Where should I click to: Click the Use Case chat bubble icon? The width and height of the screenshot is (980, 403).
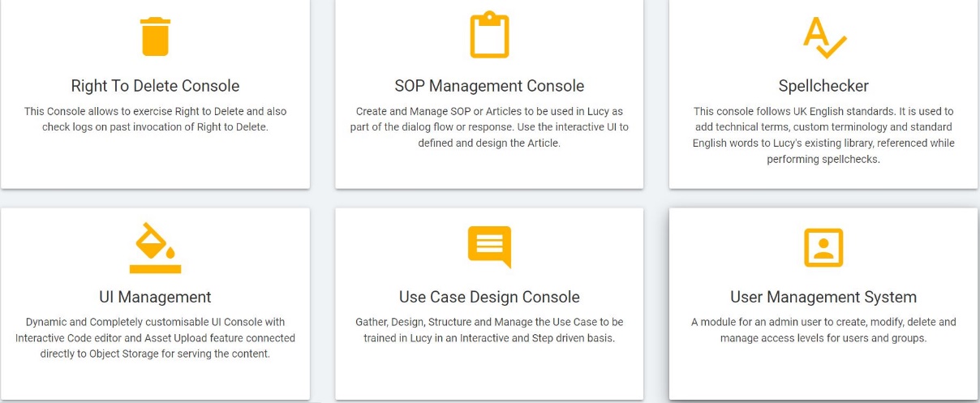[x=489, y=246]
